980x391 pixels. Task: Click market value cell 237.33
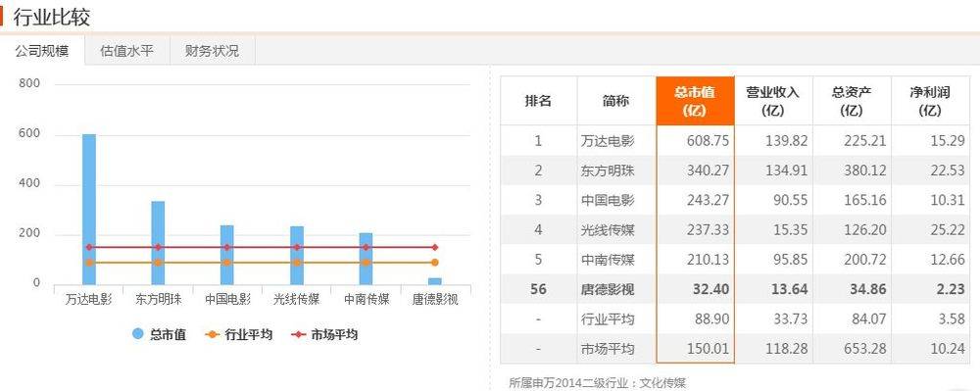point(707,230)
